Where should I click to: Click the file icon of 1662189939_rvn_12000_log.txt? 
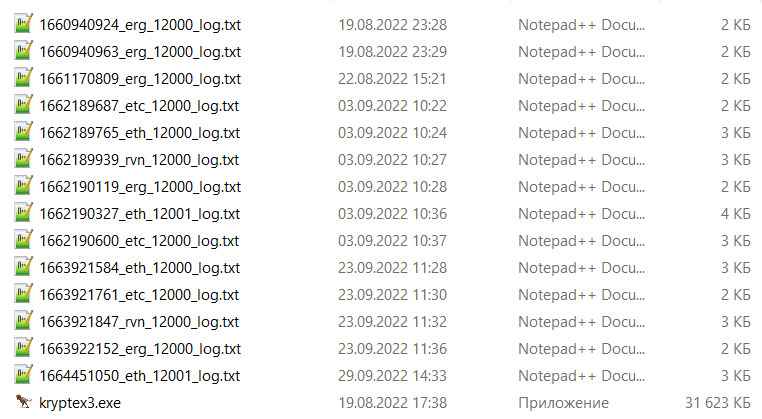pyautogui.click(x=23, y=159)
